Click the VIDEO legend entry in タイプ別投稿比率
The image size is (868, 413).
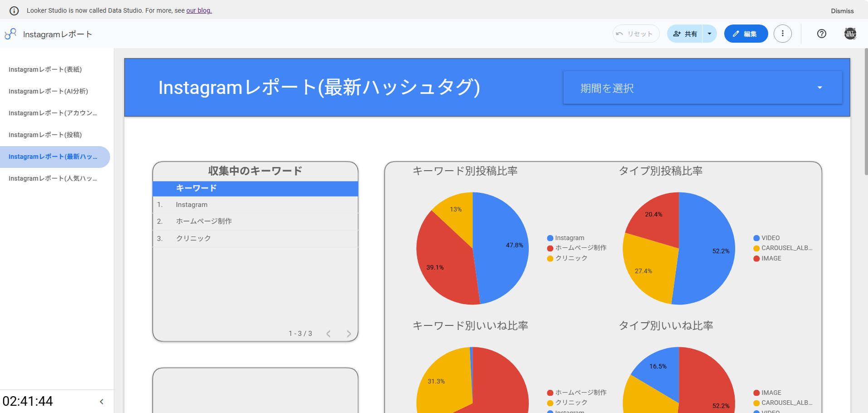click(x=766, y=238)
